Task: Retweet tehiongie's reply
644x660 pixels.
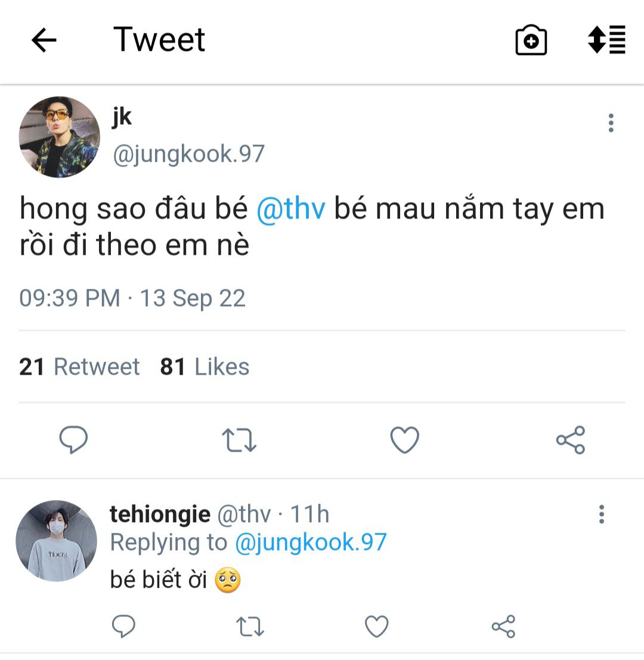Action: coord(250,627)
